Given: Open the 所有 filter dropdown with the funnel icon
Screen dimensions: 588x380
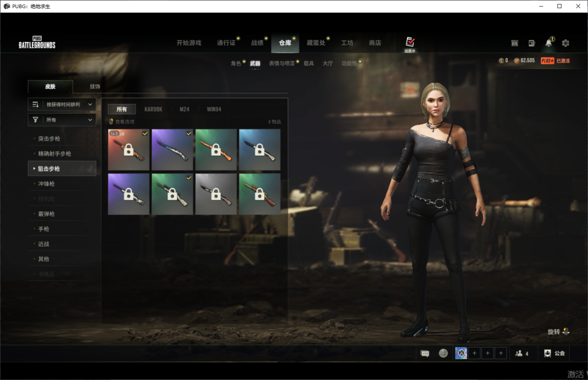Looking at the screenshot, I should coord(62,120).
